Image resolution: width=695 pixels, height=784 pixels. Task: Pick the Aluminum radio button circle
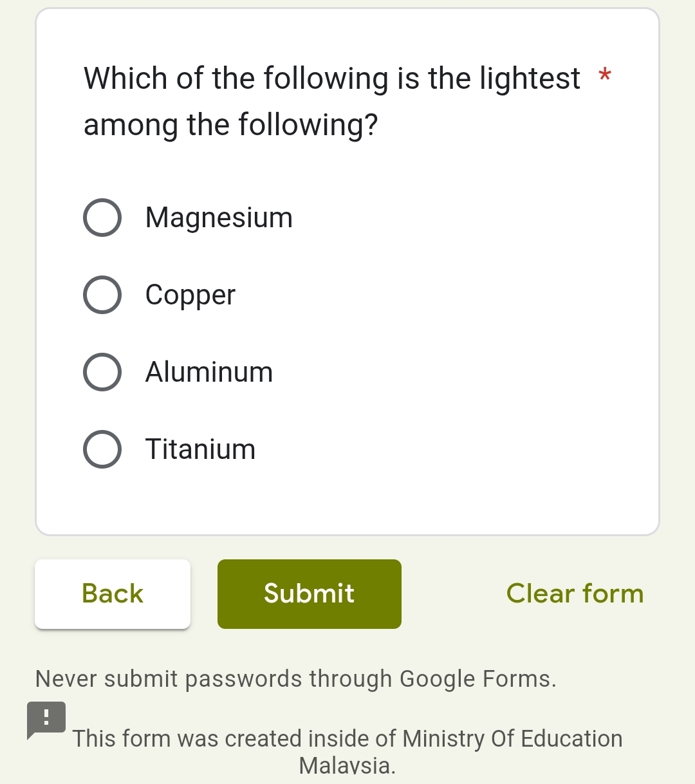pos(102,372)
